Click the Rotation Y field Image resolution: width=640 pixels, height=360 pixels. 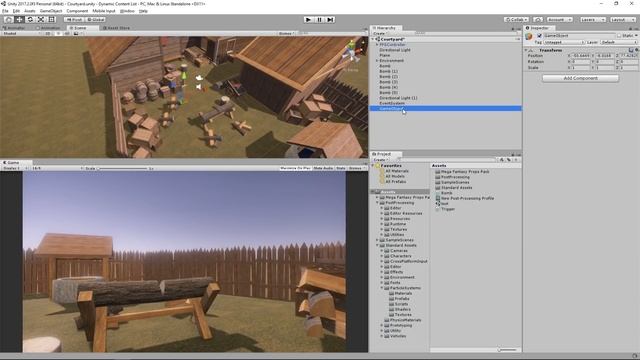coord(605,62)
